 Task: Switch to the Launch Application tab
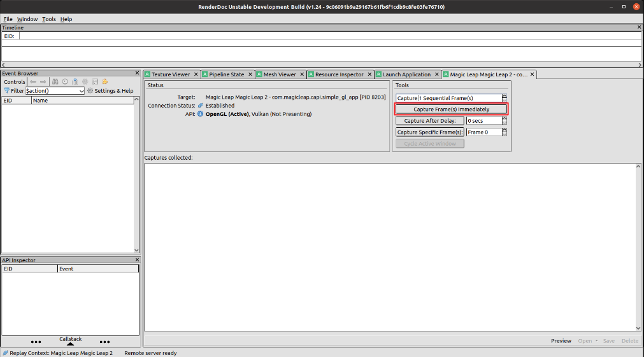pyautogui.click(x=406, y=74)
